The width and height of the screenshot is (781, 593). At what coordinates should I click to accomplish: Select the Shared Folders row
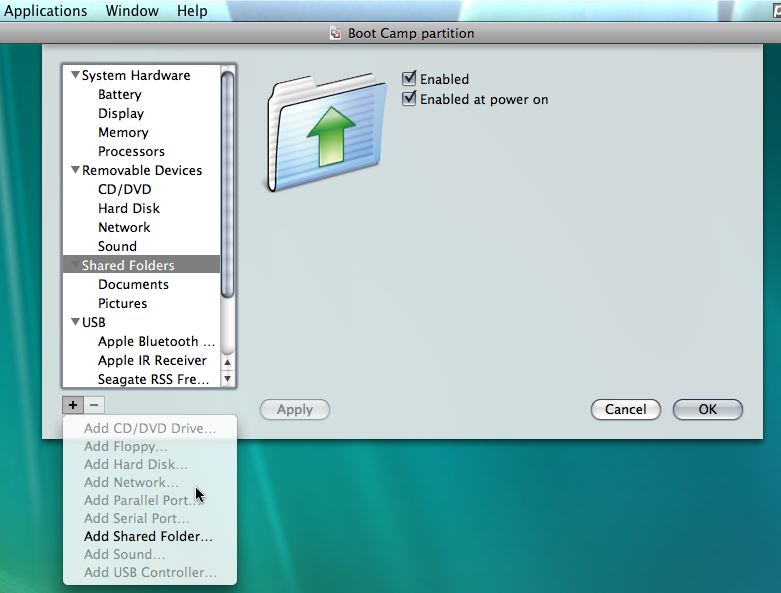pyautogui.click(x=141, y=265)
